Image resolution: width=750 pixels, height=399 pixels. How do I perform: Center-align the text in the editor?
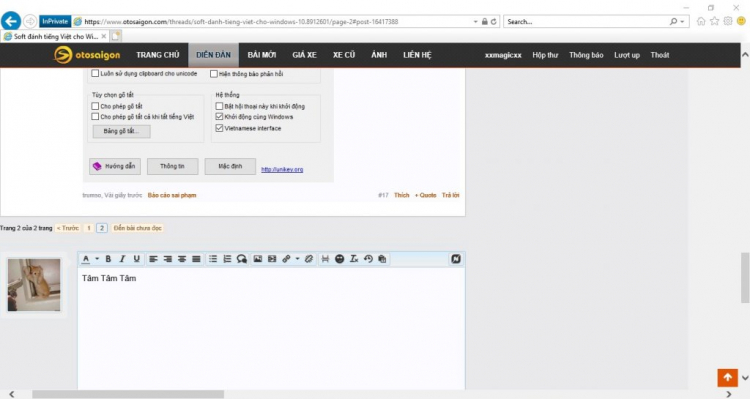pos(182,259)
